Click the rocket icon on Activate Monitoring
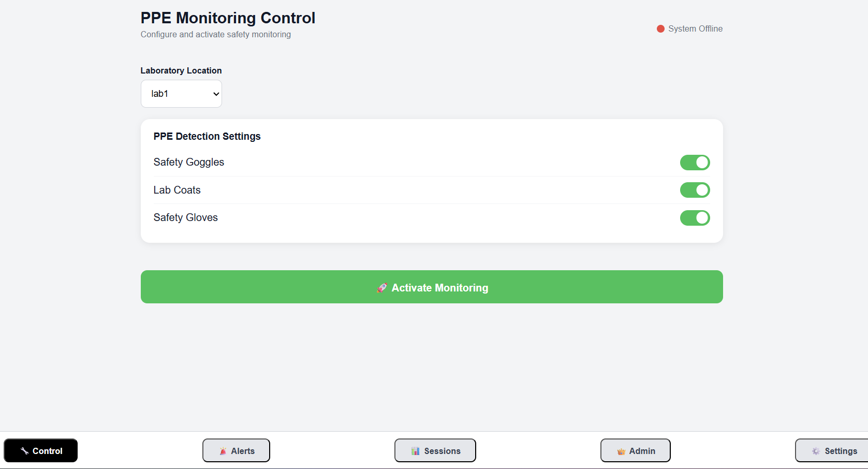868x469 pixels. tap(382, 288)
